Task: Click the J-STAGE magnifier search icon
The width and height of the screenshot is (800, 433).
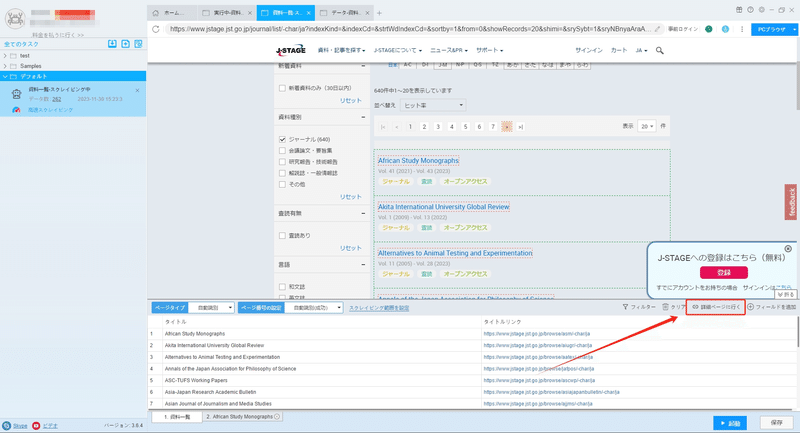Action: (660, 50)
